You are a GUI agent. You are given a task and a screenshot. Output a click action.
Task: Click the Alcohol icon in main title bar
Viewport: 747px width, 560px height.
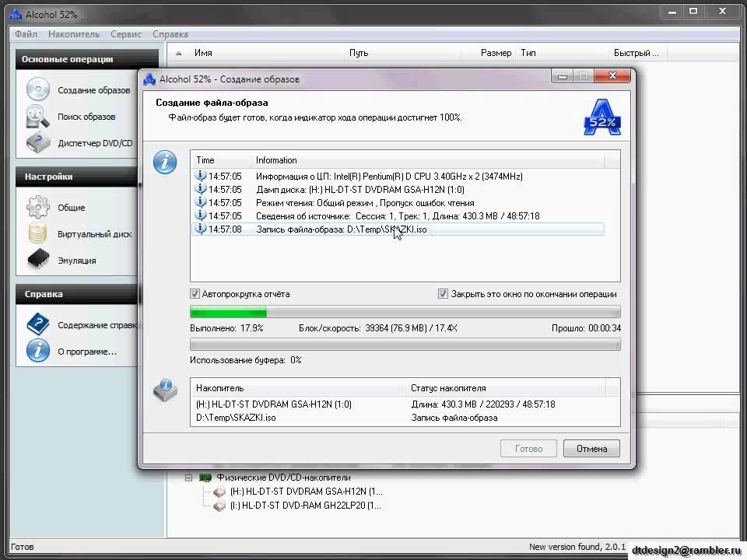[x=16, y=14]
